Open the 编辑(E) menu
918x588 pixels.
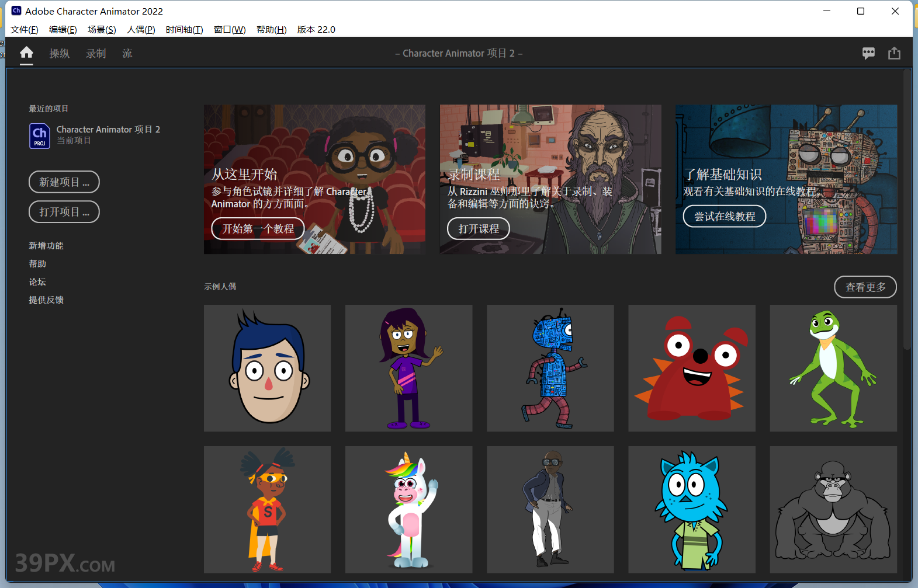[63, 30]
